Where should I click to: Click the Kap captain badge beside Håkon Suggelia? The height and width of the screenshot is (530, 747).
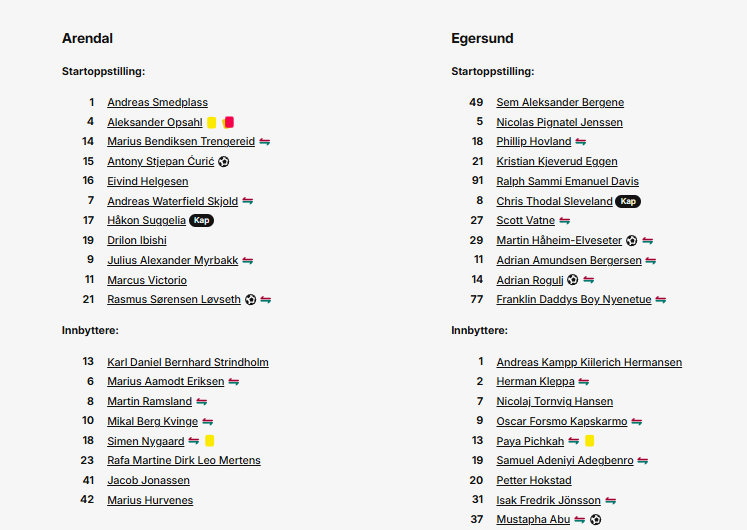point(202,220)
